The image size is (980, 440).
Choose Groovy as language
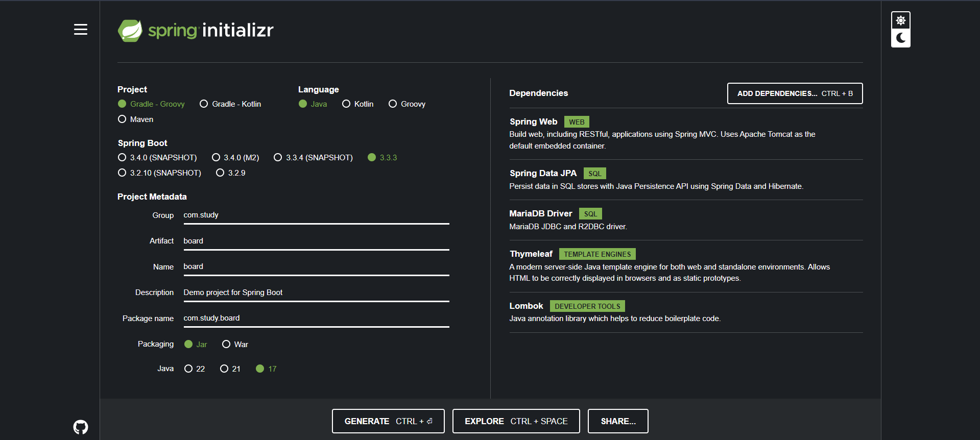pos(407,104)
